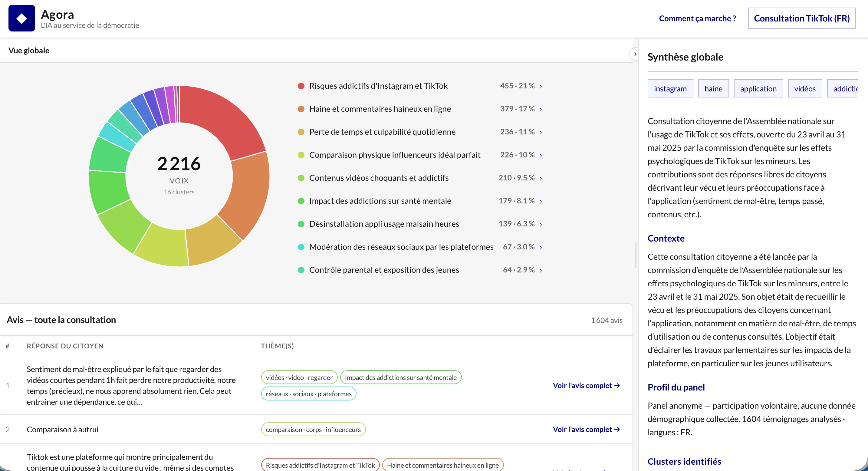
Task: Expand chevron next to Haine et commentaires haineux
Action: point(541,109)
